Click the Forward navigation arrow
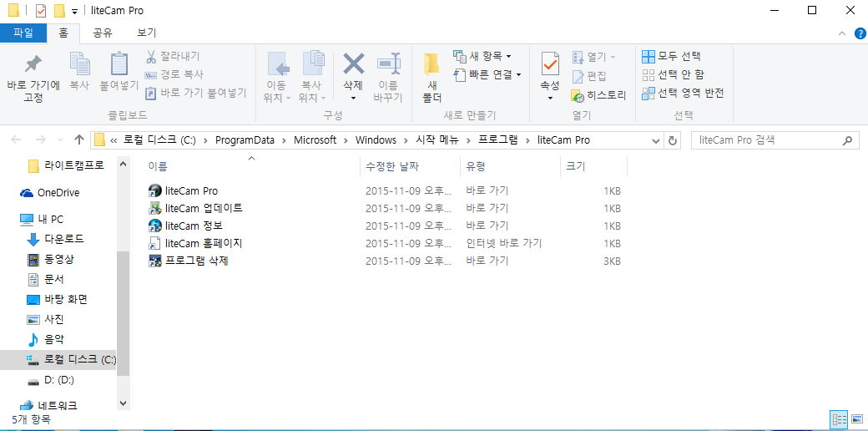Screen dimensions: 868x431 point(40,140)
